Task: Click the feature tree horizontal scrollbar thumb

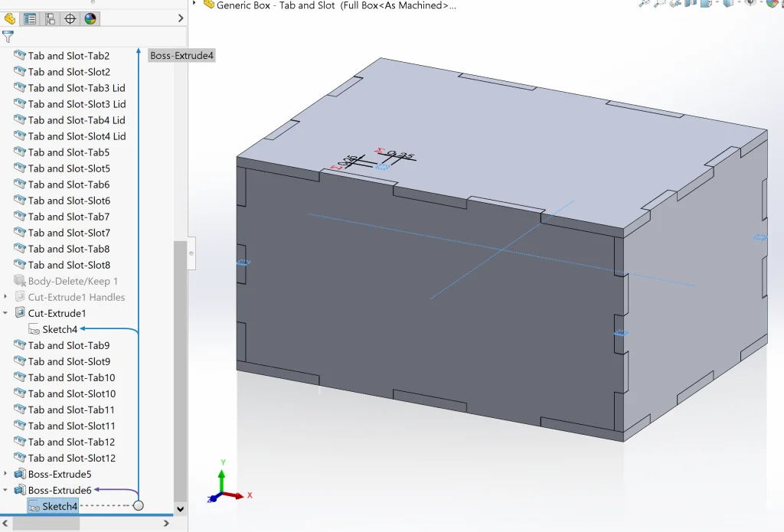Action: coord(46,524)
